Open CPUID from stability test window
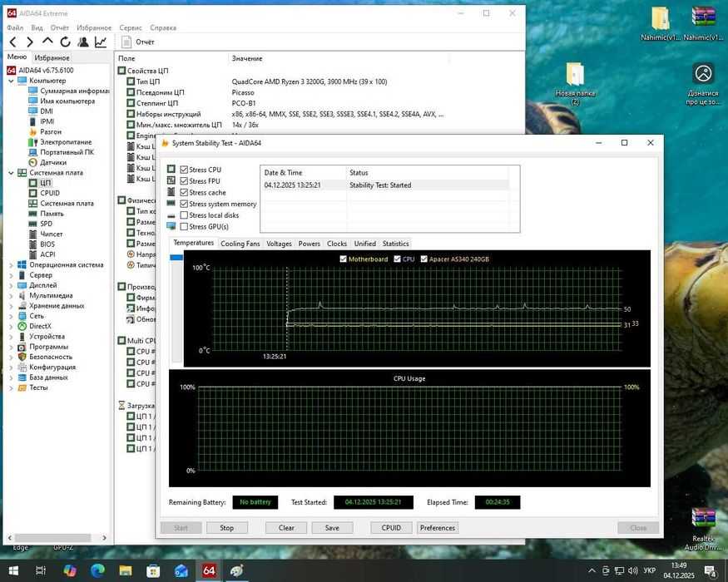 click(x=391, y=528)
